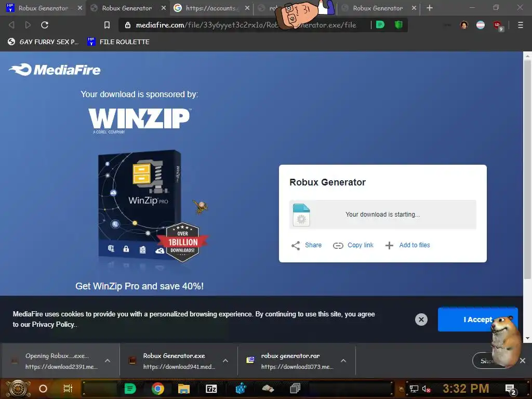Dismiss cookie banner with X icon

click(x=421, y=320)
